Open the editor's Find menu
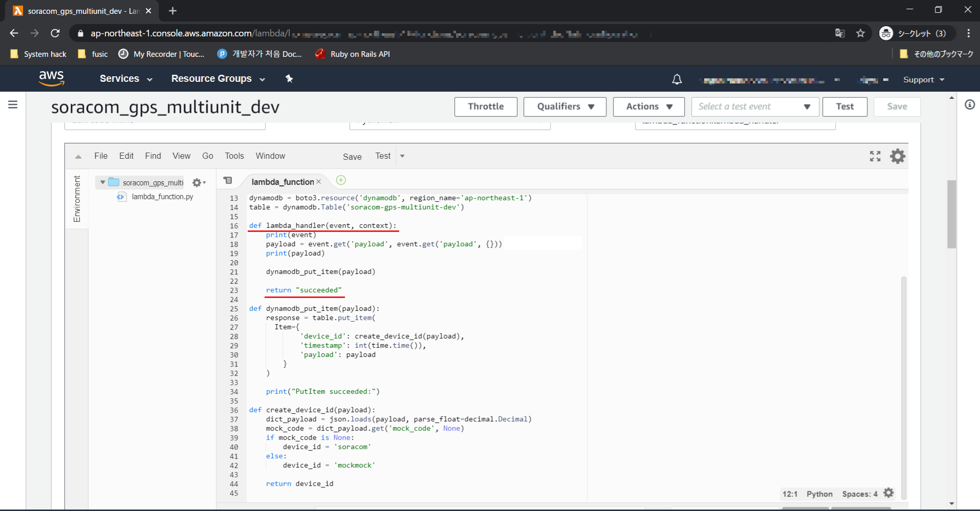980x511 pixels. click(153, 156)
